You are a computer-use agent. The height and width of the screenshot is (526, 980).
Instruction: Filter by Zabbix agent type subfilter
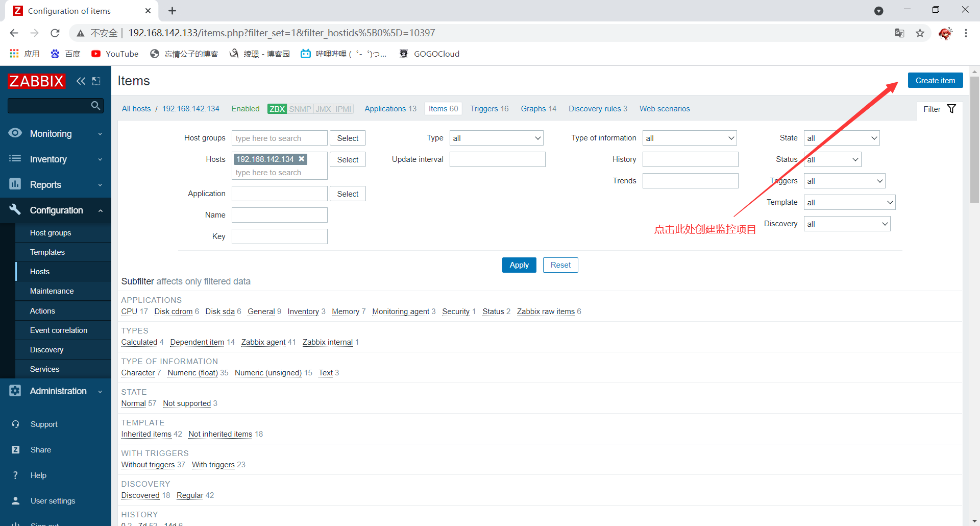click(263, 342)
